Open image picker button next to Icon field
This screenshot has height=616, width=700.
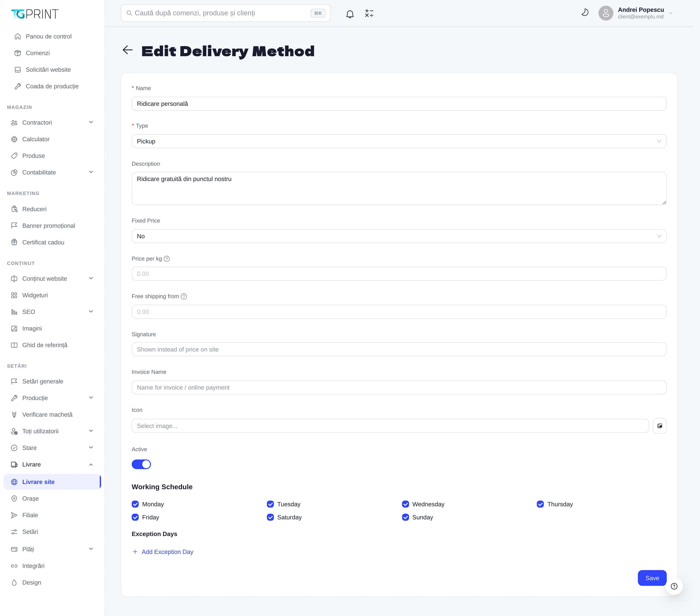click(659, 426)
